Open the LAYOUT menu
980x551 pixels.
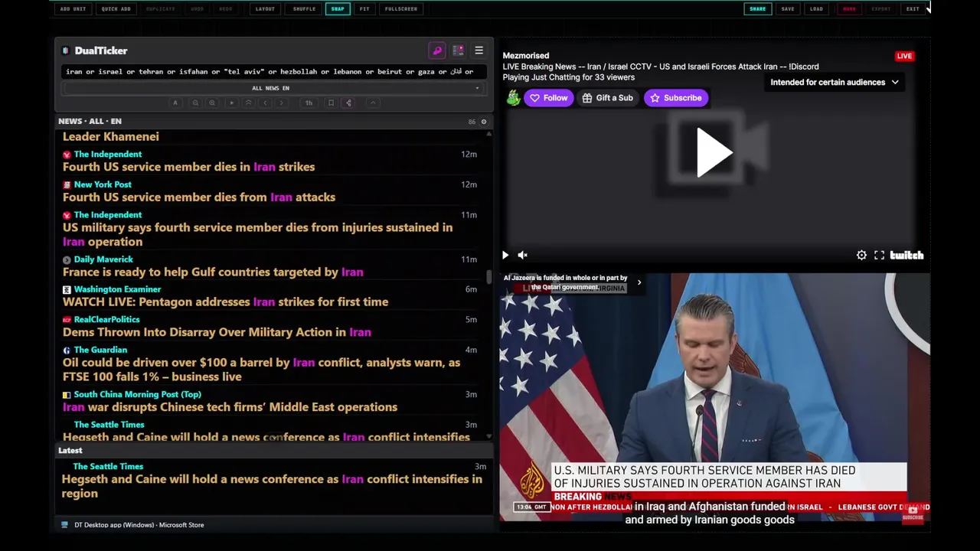265,9
